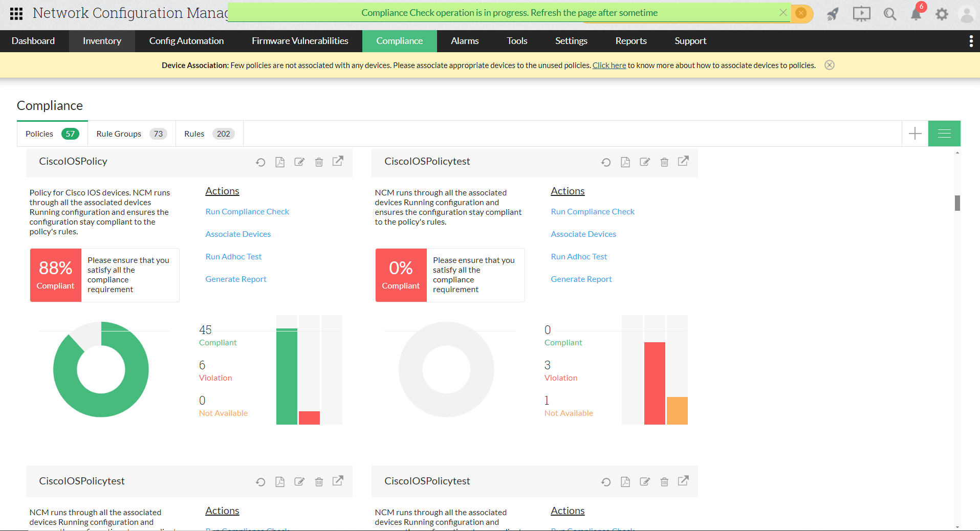
Task: Open the user profile avatar
Action: [966, 14]
